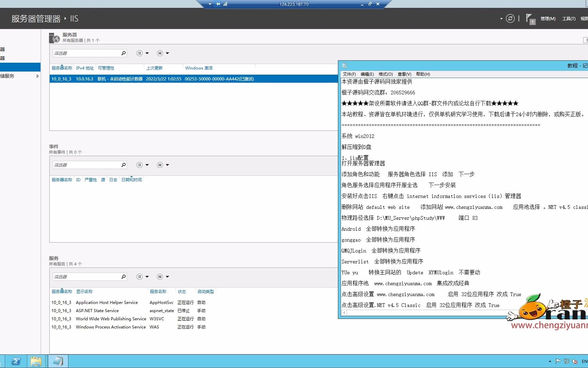
Task: Switch to Notepad taskbar button
Action: click(58, 361)
